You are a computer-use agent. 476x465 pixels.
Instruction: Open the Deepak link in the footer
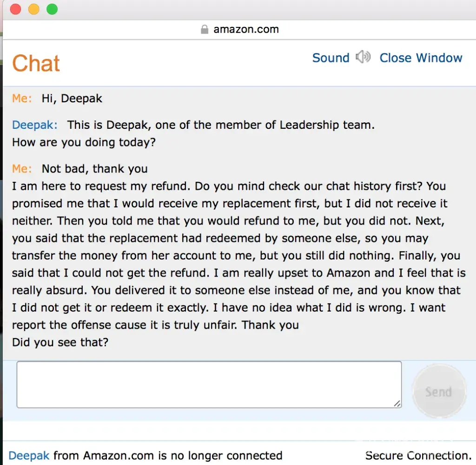[29, 455]
